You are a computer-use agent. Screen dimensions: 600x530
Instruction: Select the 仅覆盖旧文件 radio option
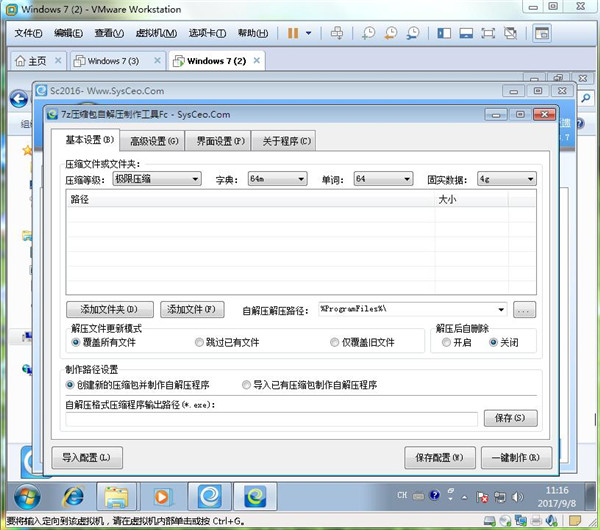click(x=362, y=342)
